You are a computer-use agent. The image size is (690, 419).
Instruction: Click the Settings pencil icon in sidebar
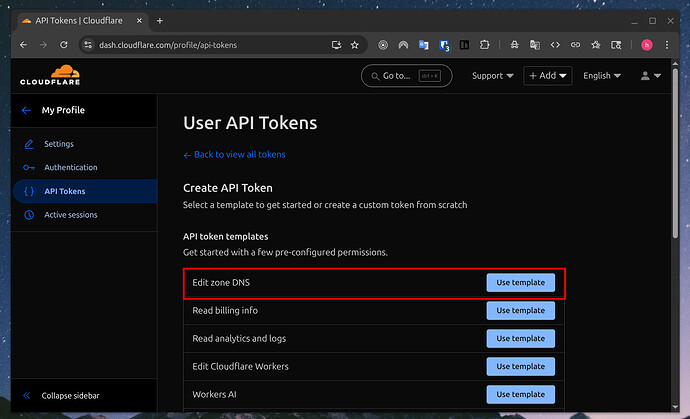tap(29, 144)
